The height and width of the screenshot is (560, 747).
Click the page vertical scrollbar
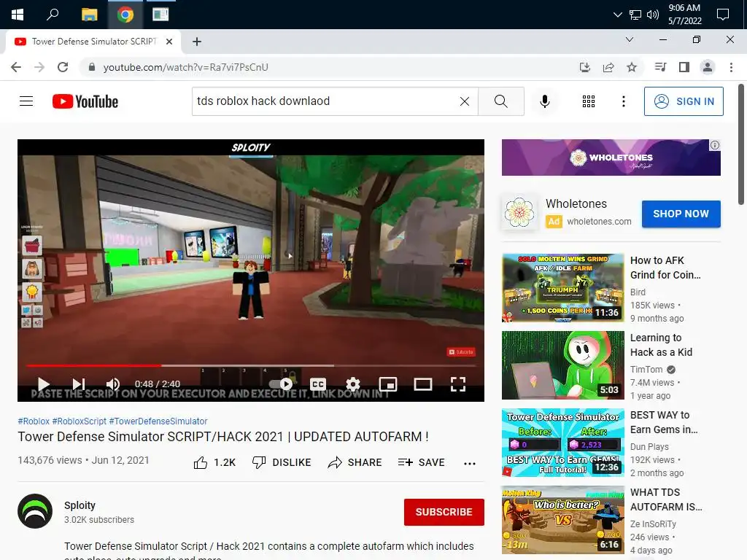(x=741, y=144)
